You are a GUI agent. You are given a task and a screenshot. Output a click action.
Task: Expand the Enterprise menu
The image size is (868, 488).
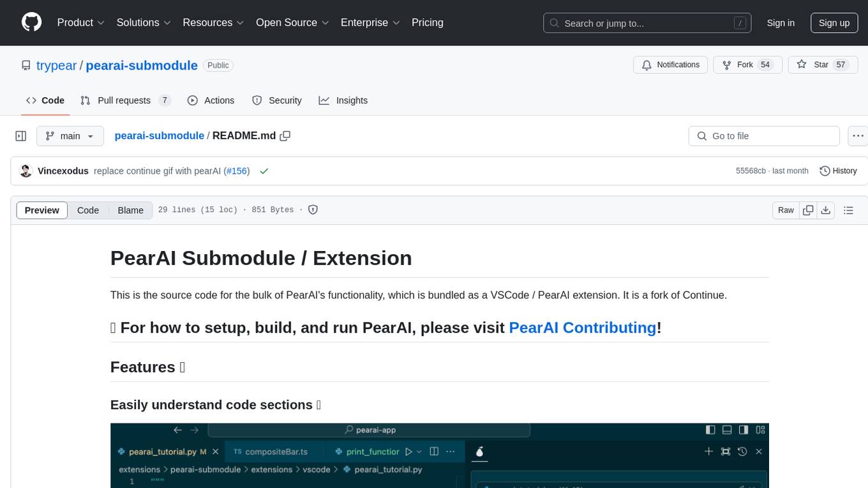tap(370, 22)
